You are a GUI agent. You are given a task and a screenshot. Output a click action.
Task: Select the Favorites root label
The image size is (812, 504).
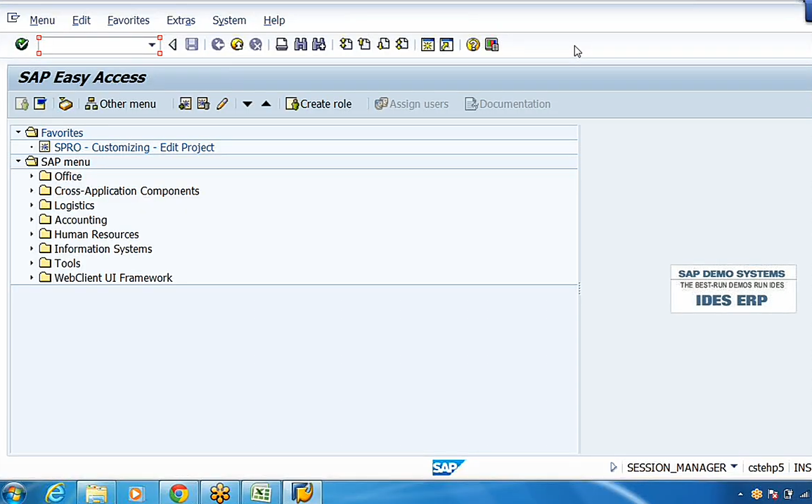(62, 133)
